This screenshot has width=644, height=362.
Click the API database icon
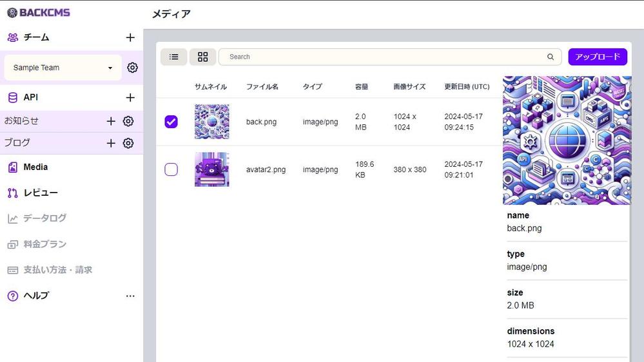point(13,97)
